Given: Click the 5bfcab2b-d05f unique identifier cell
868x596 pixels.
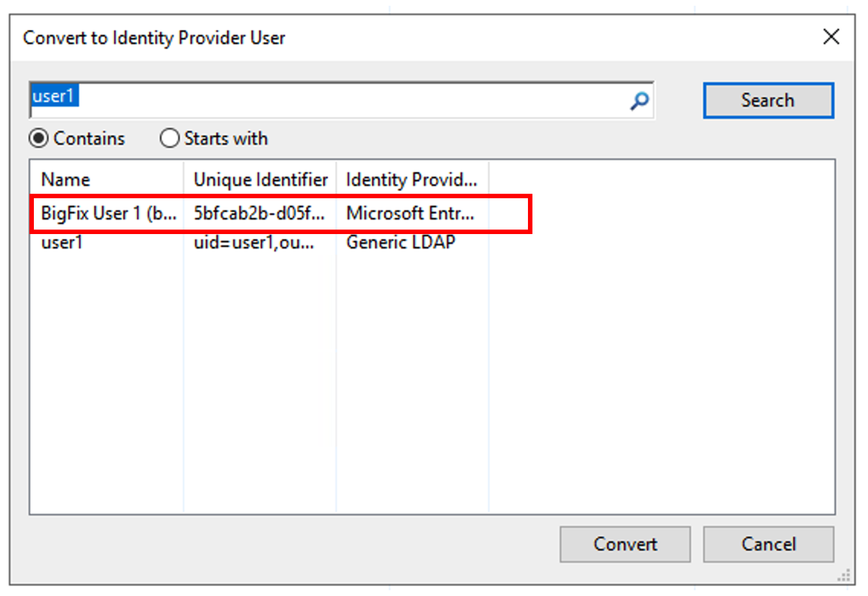Looking at the screenshot, I should click(x=259, y=214).
